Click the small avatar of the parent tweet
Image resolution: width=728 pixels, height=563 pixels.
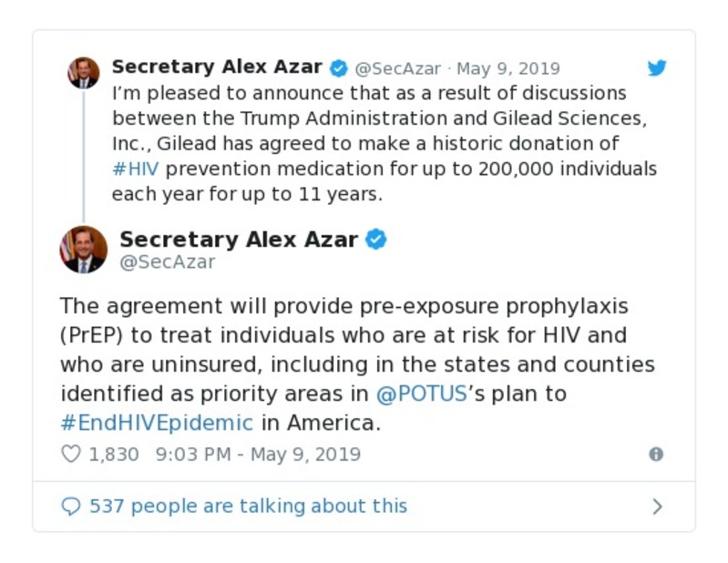[84, 73]
